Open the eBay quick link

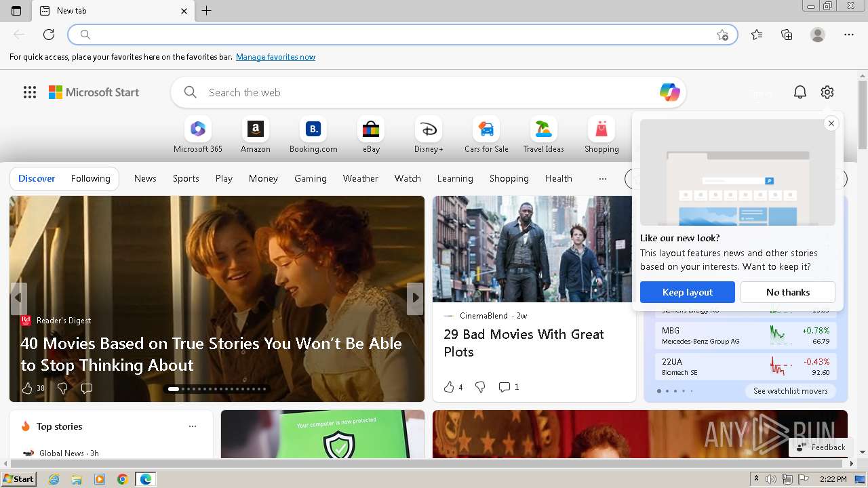(371, 135)
